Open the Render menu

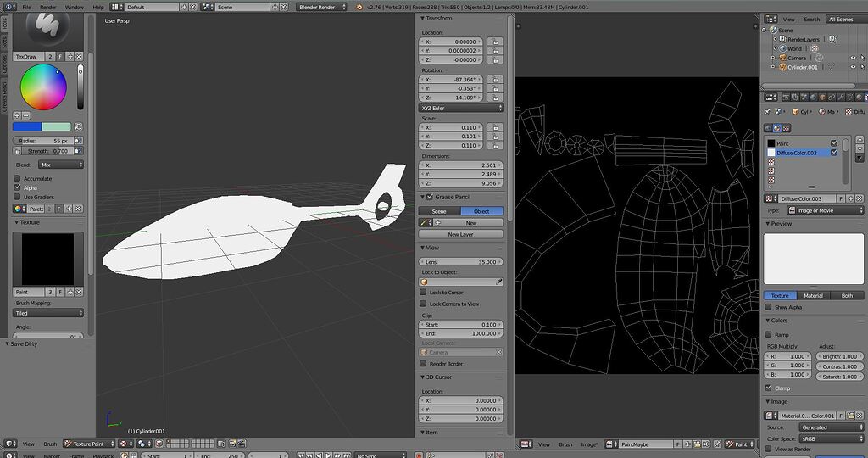pyautogui.click(x=48, y=7)
